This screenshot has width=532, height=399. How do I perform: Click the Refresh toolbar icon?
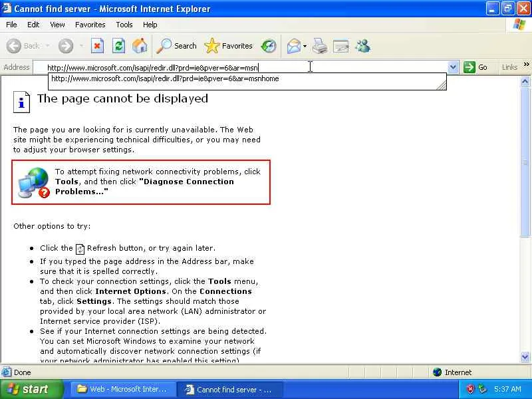119,46
